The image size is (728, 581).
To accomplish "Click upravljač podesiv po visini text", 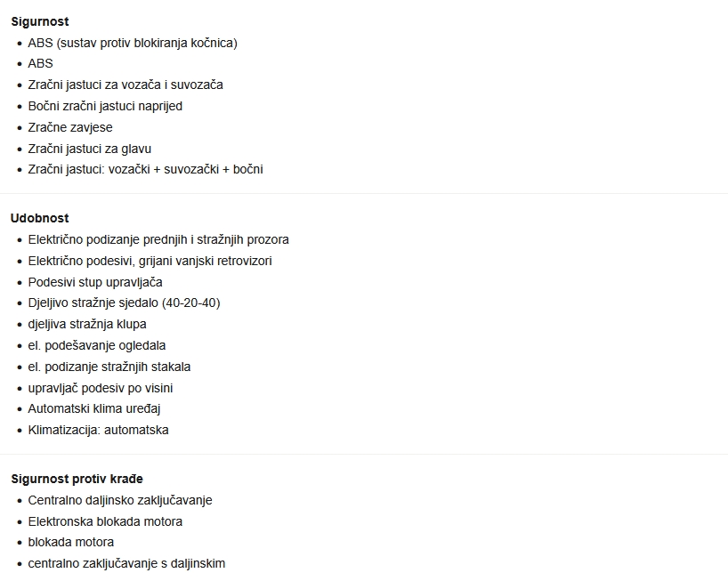I will pyautogui.click(x=101, y=388).
